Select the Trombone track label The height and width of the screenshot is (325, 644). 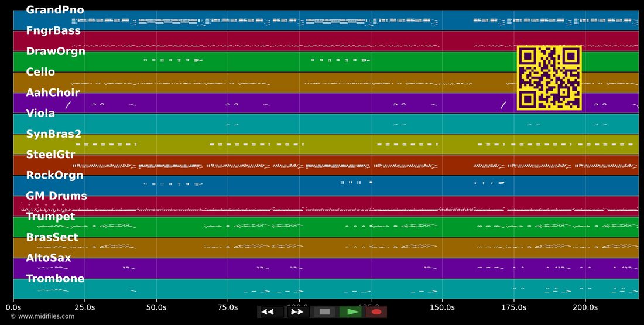55,278
